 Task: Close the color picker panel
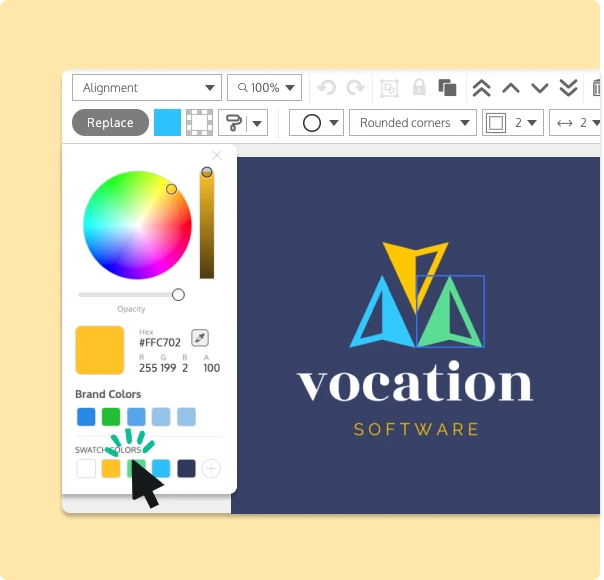[x=217, y=155]
